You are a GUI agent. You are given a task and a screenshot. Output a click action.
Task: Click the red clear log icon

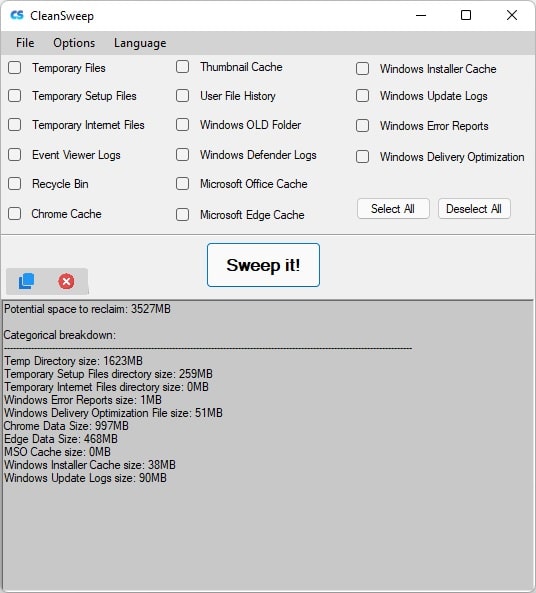pyautogui.click(x=66, y=281)
